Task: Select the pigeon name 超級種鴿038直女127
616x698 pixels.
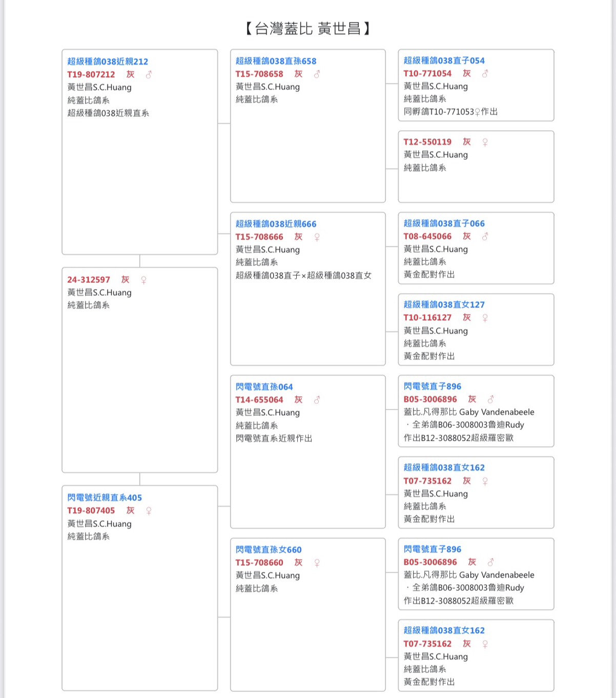Action: [x=444, y=304]
